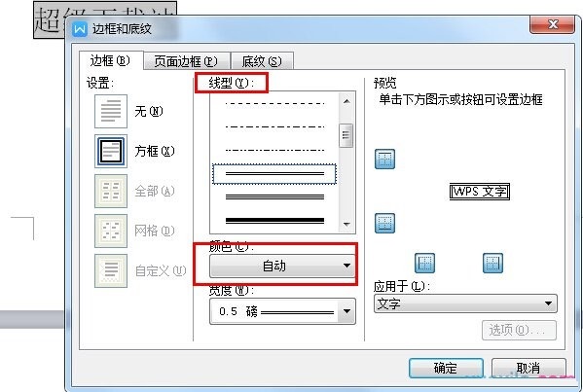Click the 确定 button
The width and height of the screenshot is (583, 392).
coord(446,368)
